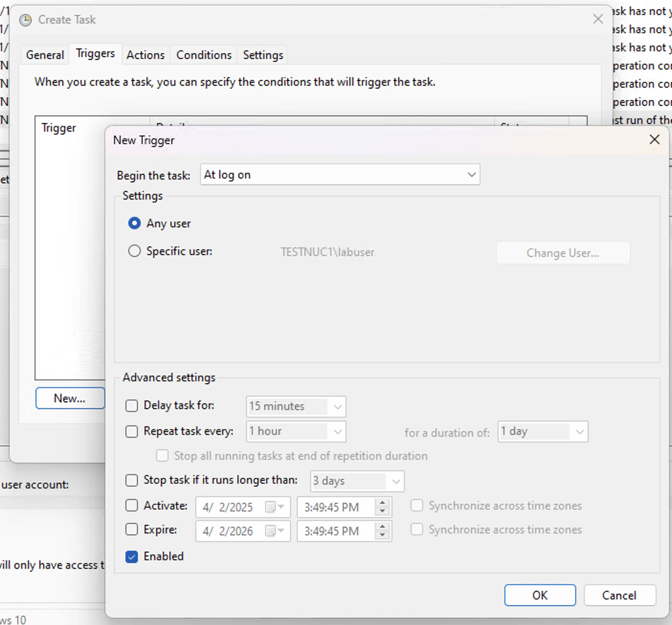Enable the Delay task for checkbox
This screenshot has width=672, height=625.
point(131,405)
